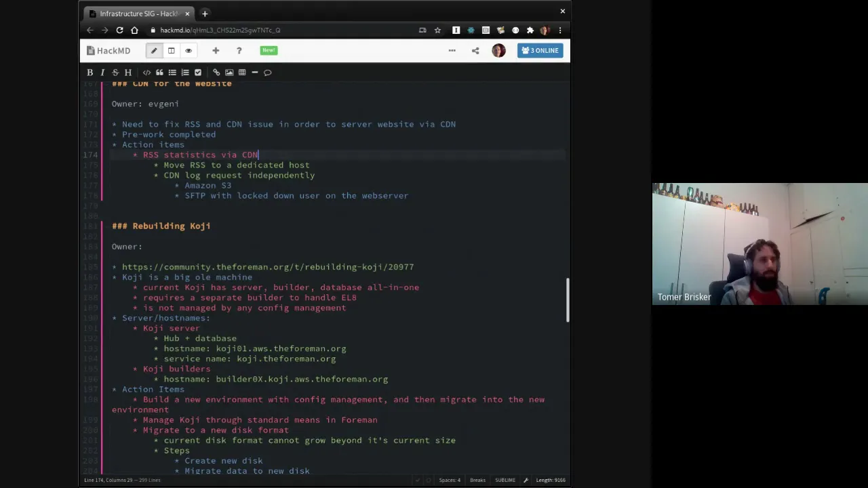Click the editor vertical scrollbar thumb
The width and height of the screenshot is (868, 488).
(567, 300)
